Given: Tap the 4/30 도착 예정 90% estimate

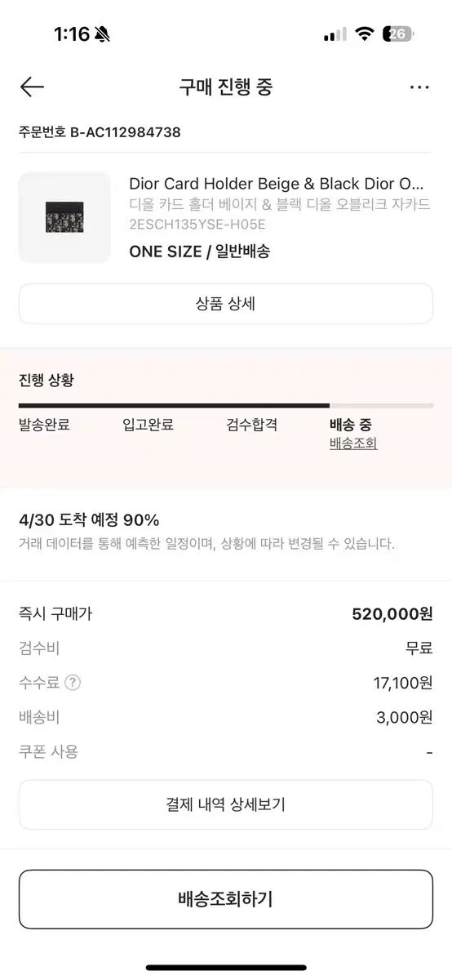Looking at the screenshot, I should pyautogui.click(x=89, y=520).
